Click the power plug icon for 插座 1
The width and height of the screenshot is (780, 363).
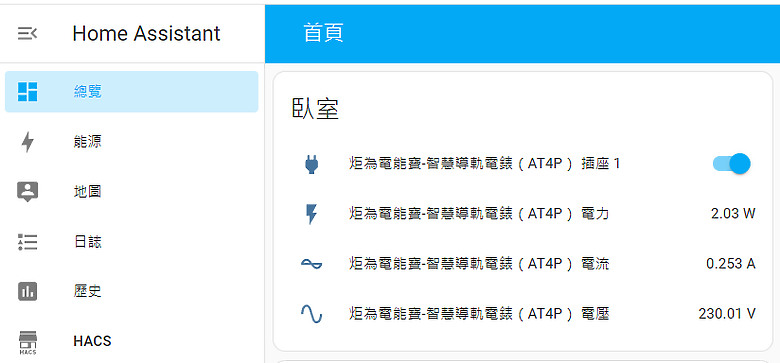[x=311, y=164]
